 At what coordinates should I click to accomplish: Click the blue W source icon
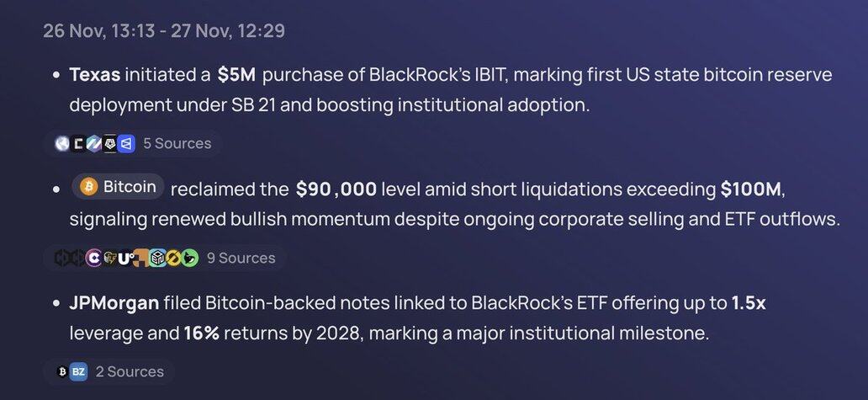point(126,144)
